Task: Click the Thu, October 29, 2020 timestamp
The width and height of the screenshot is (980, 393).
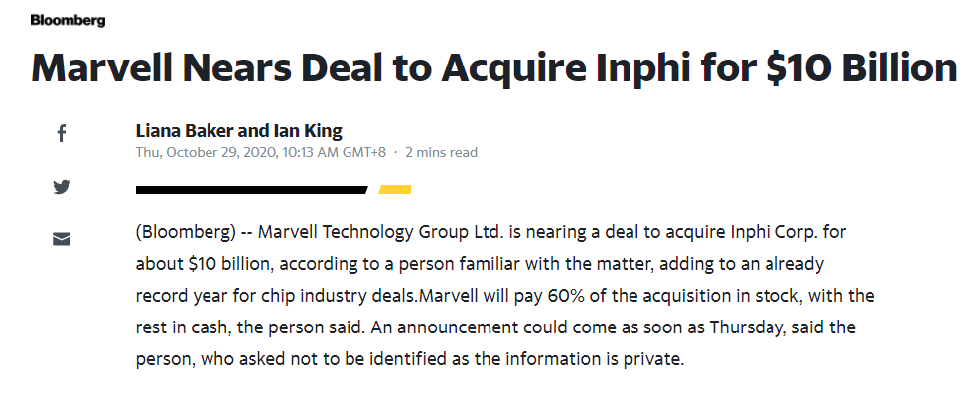Action: 260,152
